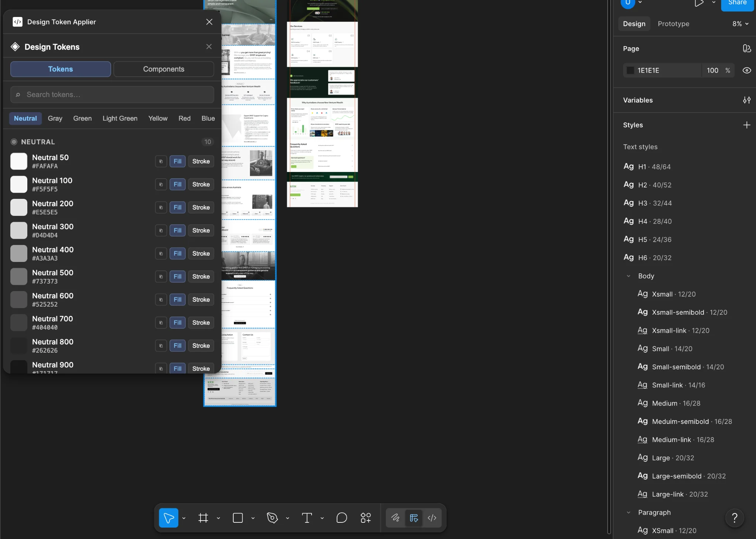
Task: Select the H1 · 48/64 text style
Action: tap(654, 167)
